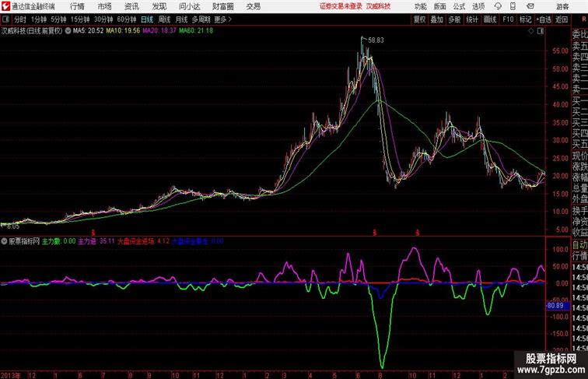Toggle the side panel icon beside 分时
Image resolution: width=588 pixels, height=379 pixels.
click(5, 19)
